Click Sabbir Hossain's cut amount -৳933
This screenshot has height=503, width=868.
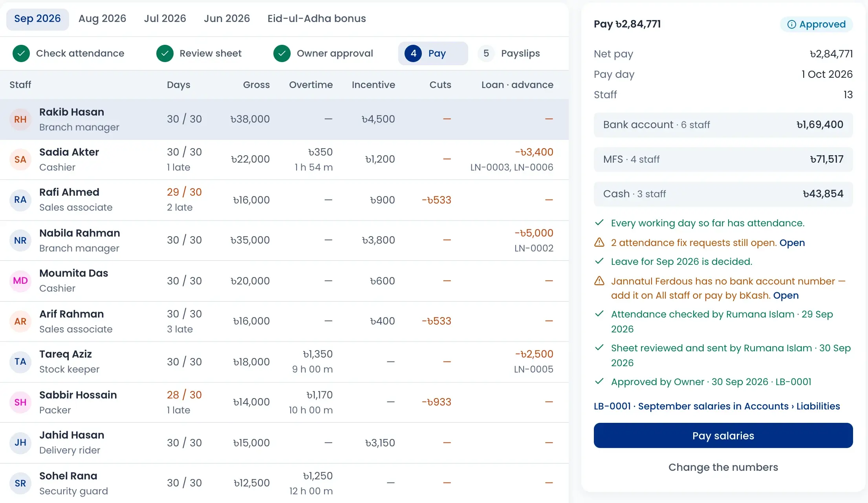pos(436,402)
